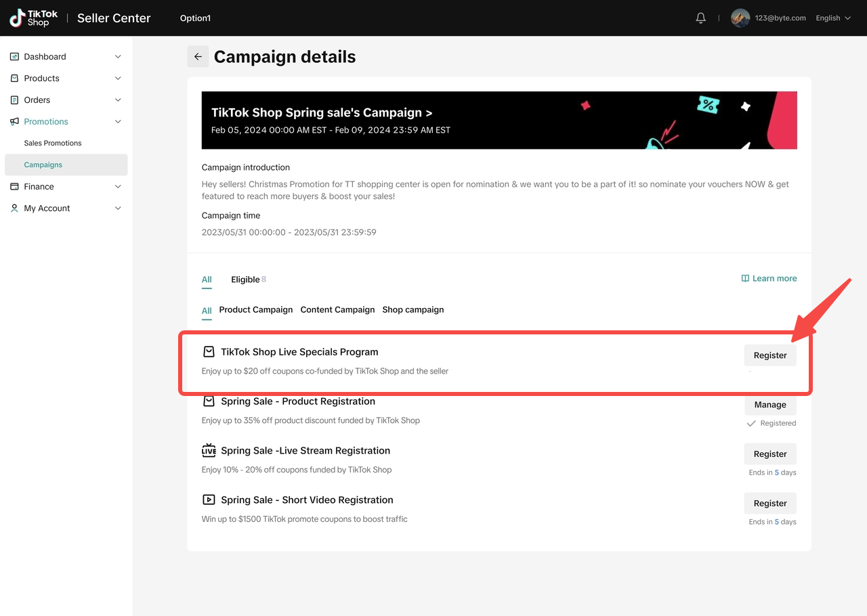Register for TikTok Shop Live Specials Program

point(770,355)
